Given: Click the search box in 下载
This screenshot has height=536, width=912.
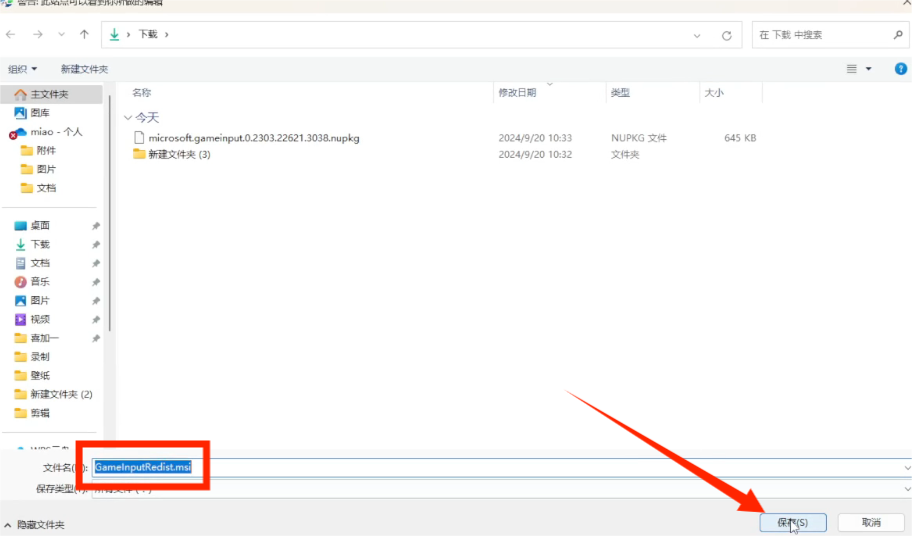Looking at the screenshot, I should pos(820,35).
